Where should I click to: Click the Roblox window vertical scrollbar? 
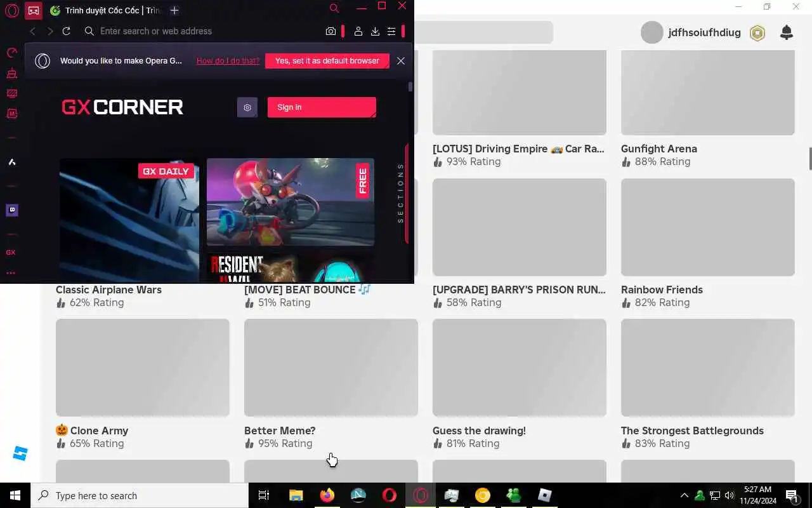tap(809, 159)
